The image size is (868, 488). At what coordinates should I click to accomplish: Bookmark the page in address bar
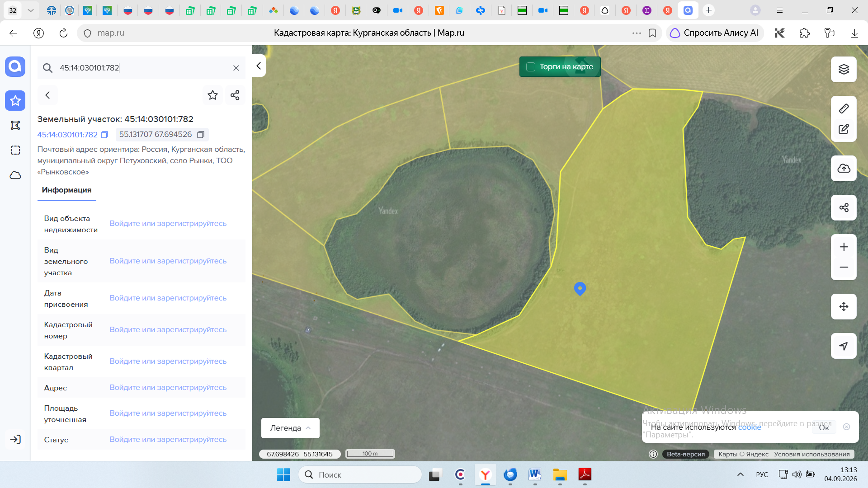(652, 33)
